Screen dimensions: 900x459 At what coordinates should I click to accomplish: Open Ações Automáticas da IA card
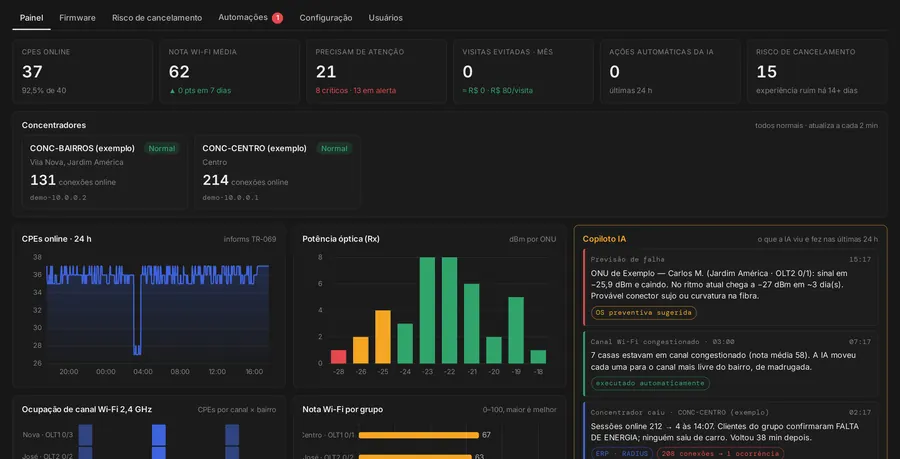click(670, 71)
